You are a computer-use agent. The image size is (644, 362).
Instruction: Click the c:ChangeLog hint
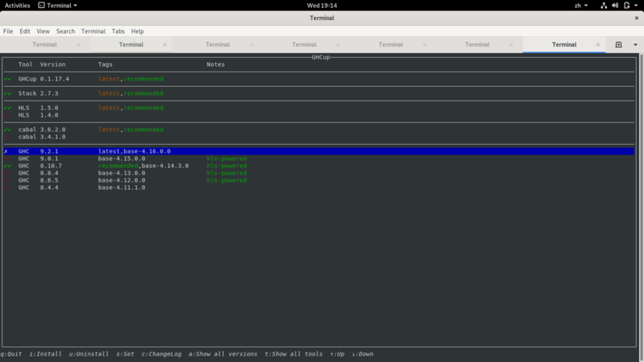162,354
